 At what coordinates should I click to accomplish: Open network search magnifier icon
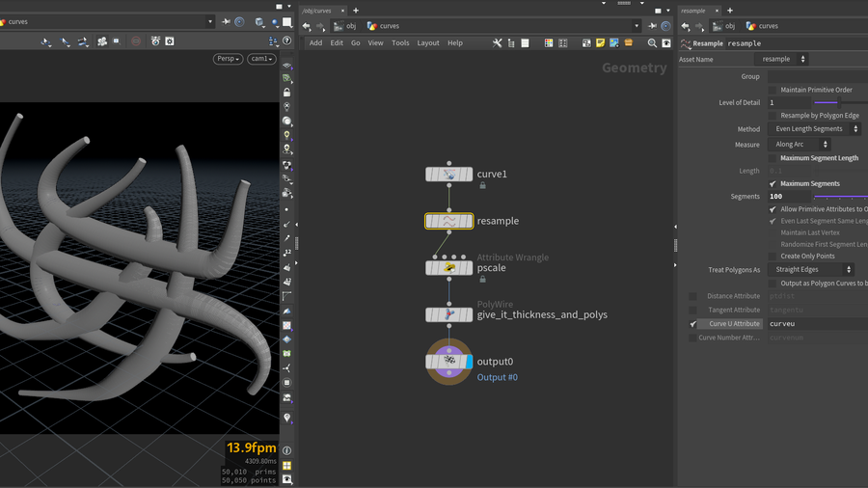click(x=652, y=43)
